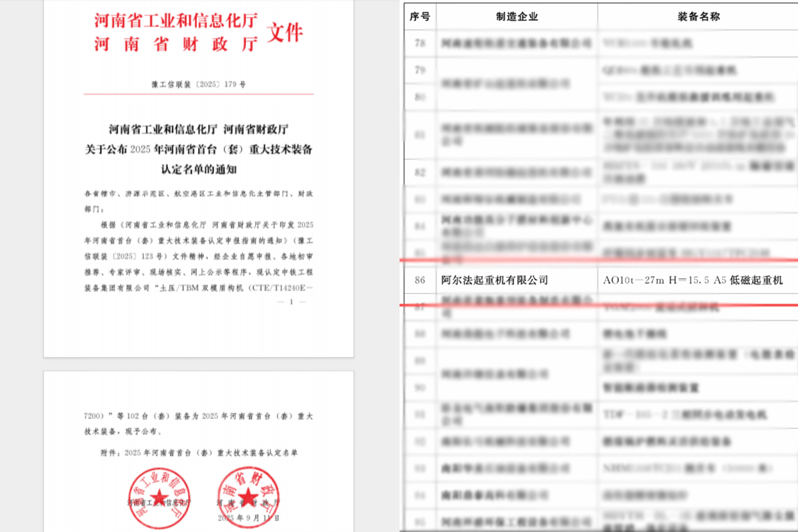Image resolution: width=798 pixels, height=532 pixels.
Task: Click the 序号 table column header
Action: [x=420, y=16]
